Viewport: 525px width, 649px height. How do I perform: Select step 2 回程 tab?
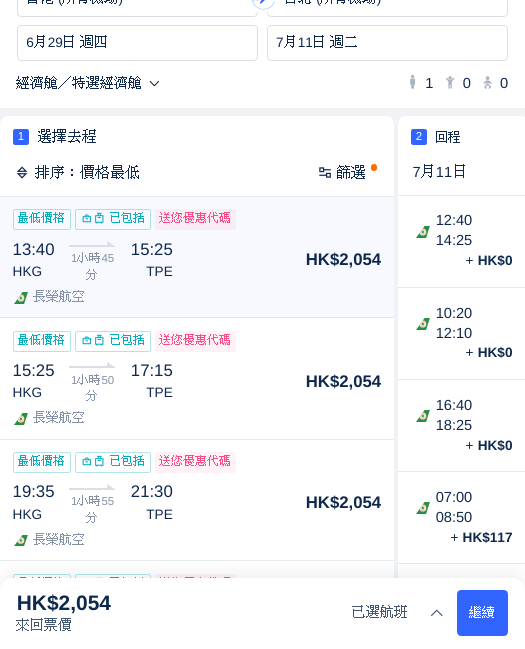point(436,137)
